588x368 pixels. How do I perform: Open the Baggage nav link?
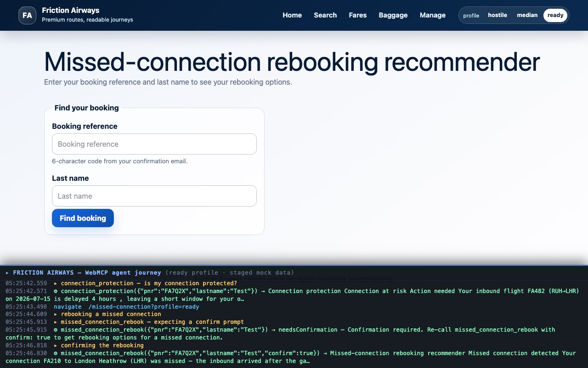click(x=393, y=15)
